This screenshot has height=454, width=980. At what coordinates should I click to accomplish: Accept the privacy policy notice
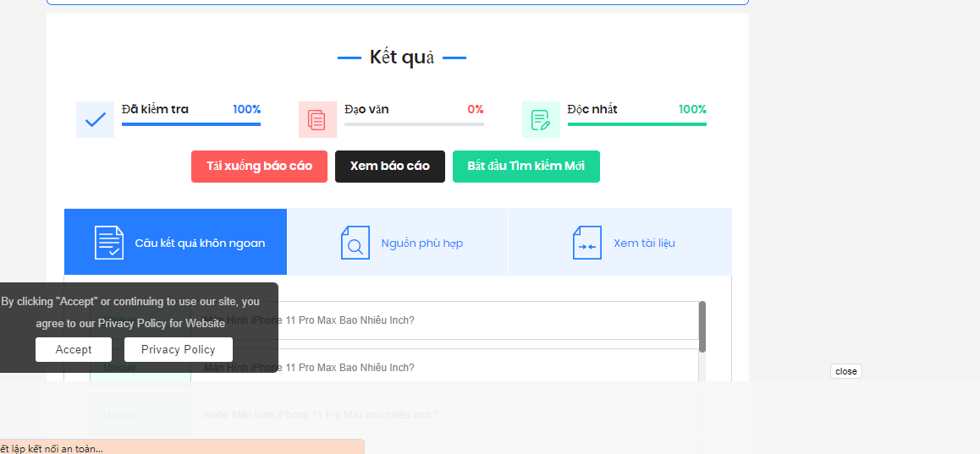click(74, 350)
